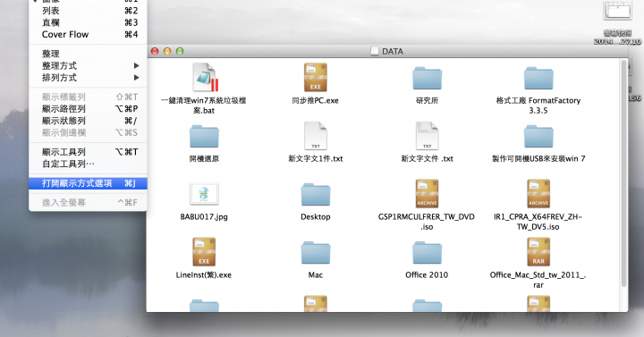Open the 一鍵清理win7系統垃圾檔案.bat file icon
The height and width of the screenshot is (337, 644).
(205, 77)
